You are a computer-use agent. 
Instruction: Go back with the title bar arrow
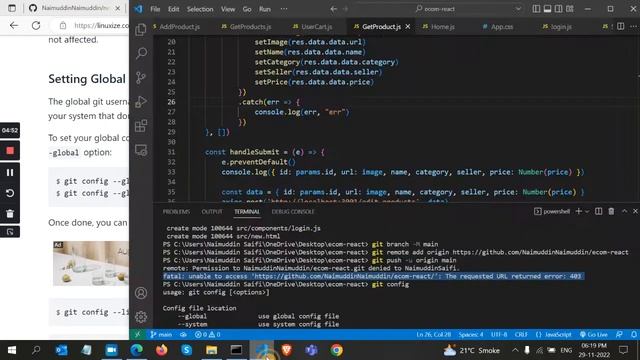tap(333, 9)
